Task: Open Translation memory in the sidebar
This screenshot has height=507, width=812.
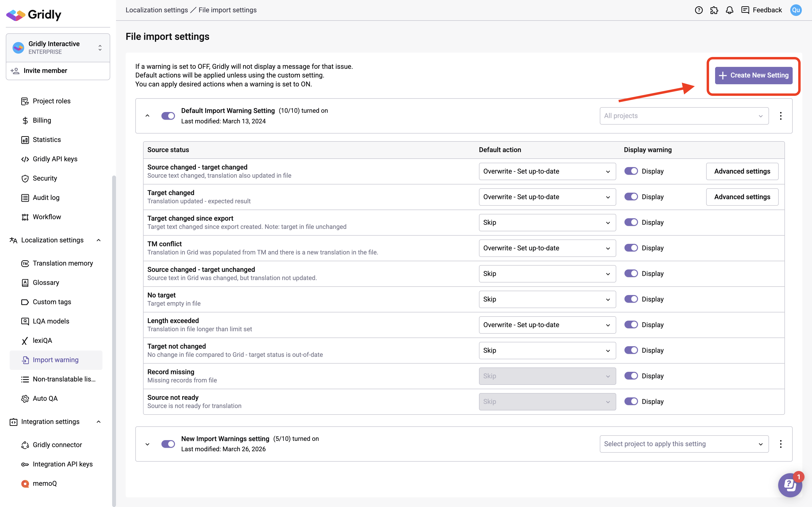Action: pyautogui.click(x=63, y=263)
